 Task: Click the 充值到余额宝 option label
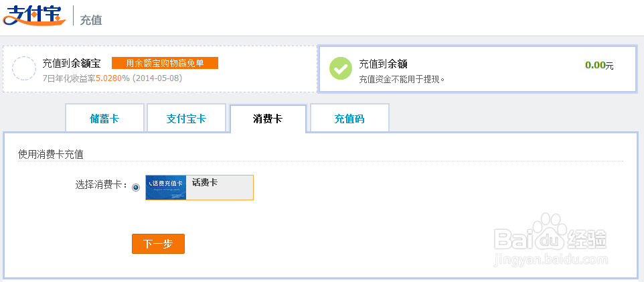pyautogui.click(x=71, y=64)
